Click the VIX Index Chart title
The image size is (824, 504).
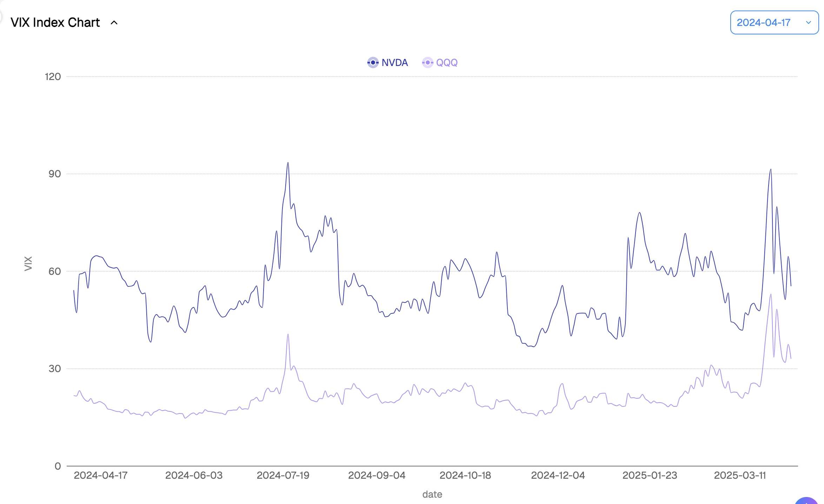(55, 22)
